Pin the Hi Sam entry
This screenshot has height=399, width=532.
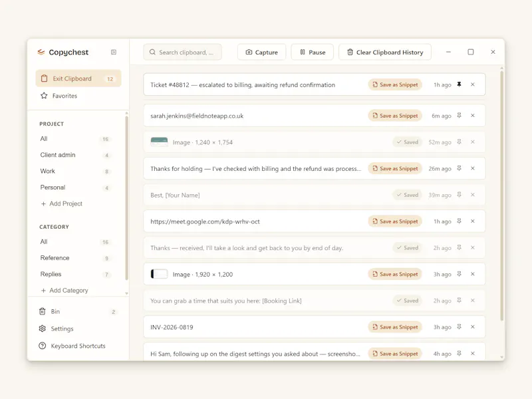point(459,354)
